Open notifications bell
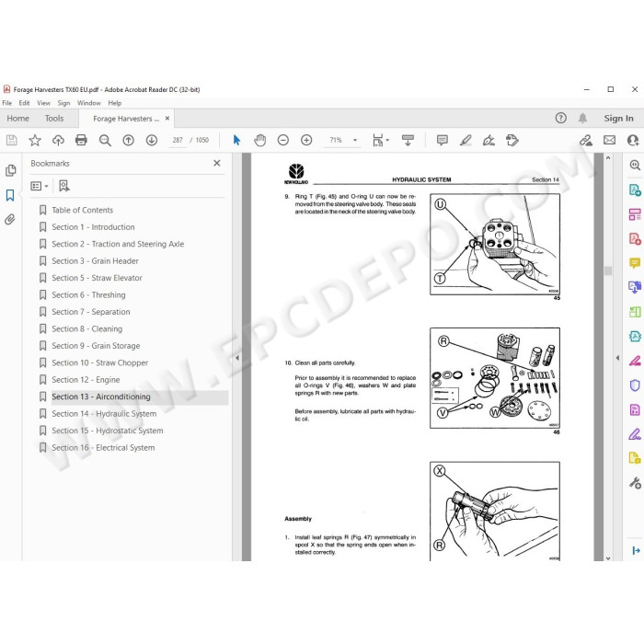 pos(582,119)
